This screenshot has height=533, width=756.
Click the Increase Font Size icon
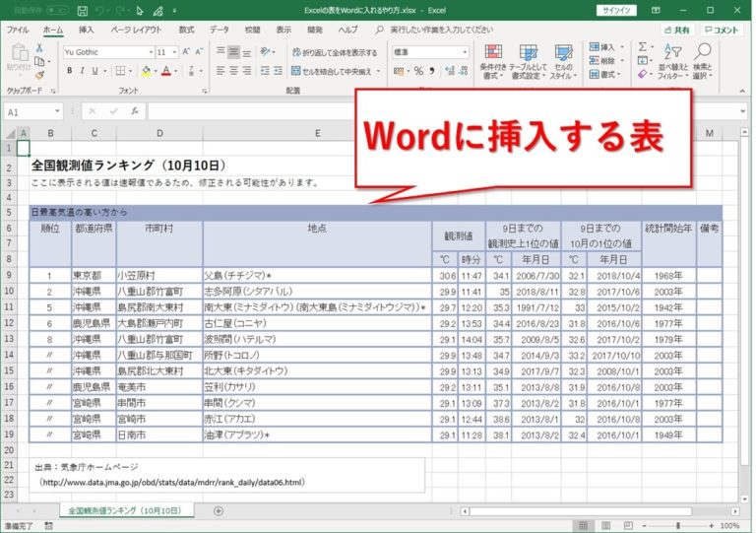186,51
